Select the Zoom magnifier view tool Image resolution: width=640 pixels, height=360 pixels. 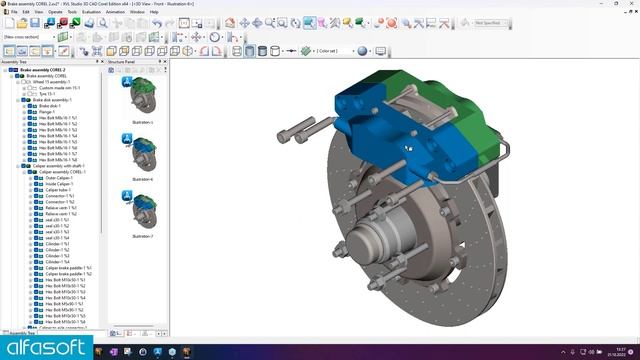(x=270, y=23)
